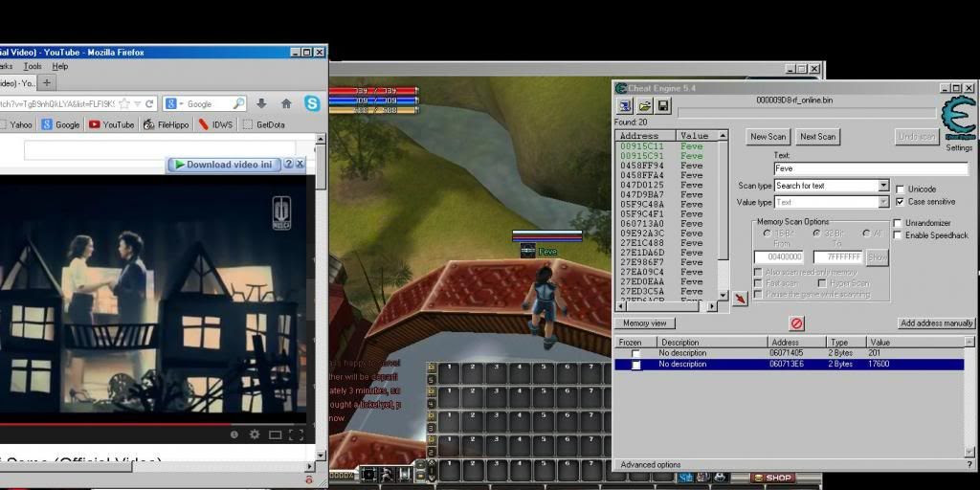Toggle YouTube player fullscreen
Image resolution: width=980 pixels, height=490 pixels.
coord(297,434)
